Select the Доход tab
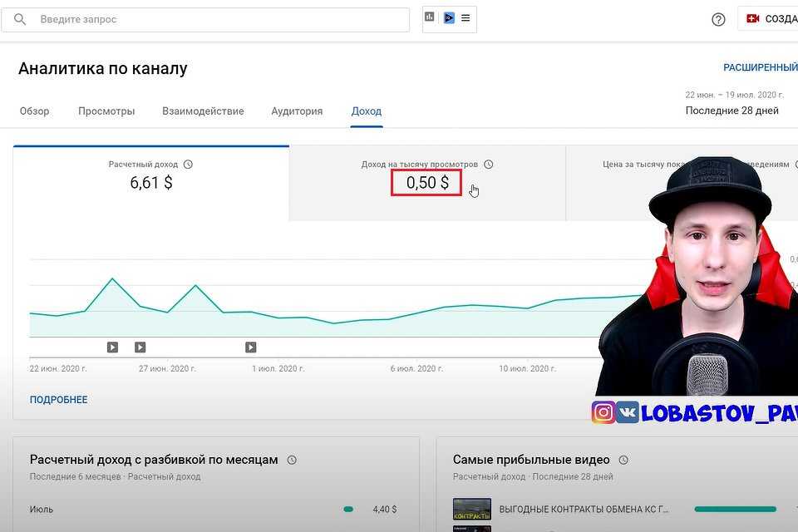The height and width of the screenshot is (532, 798). click(367, 111)
